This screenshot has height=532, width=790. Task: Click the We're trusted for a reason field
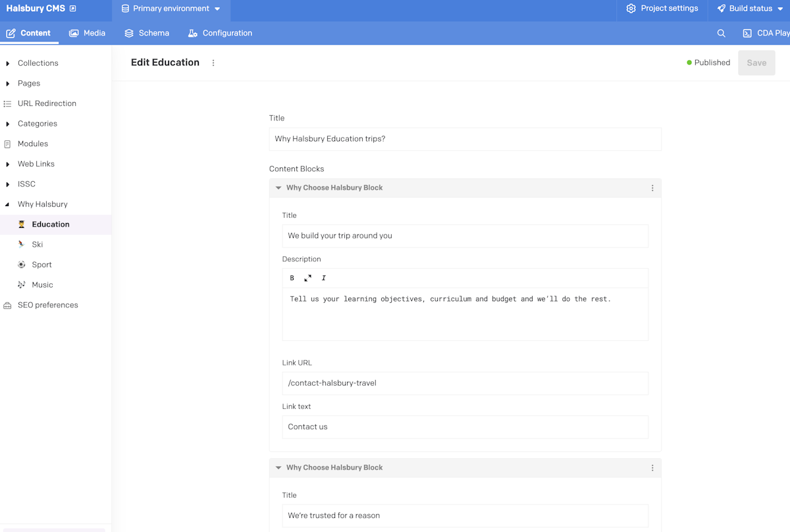tap(465, 516)
